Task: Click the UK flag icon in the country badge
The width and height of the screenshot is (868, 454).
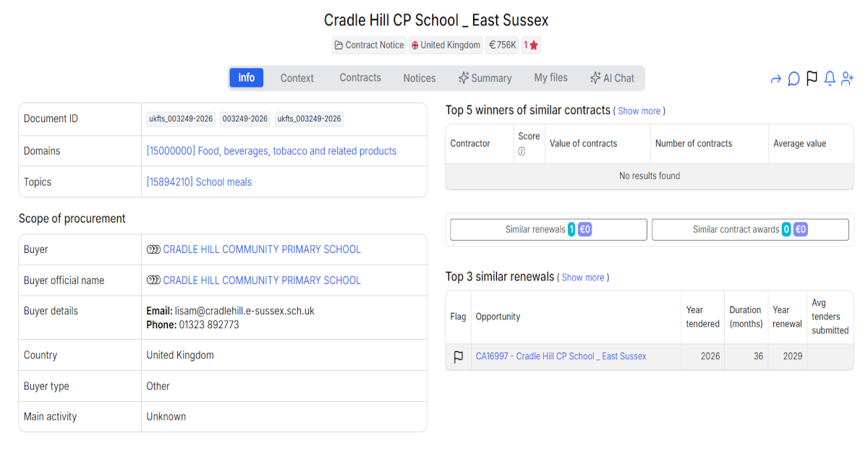Action: click(x=413, y=45)
